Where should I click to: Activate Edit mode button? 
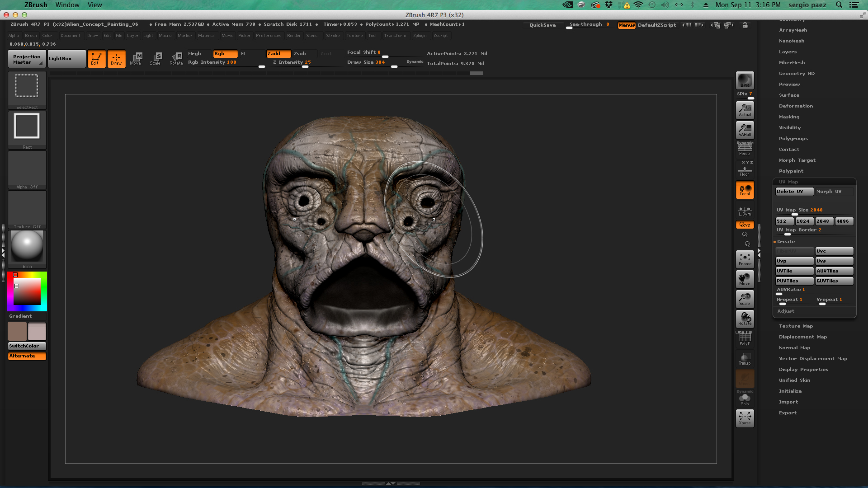point(96,59)
